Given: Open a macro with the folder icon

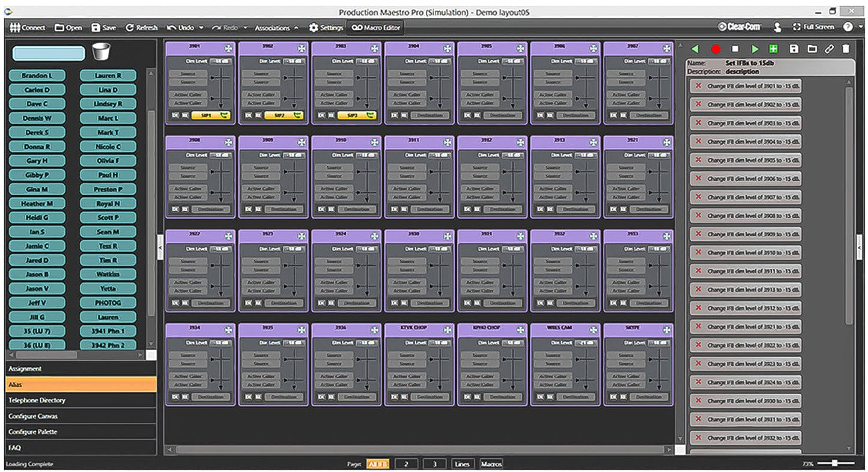Looking at the screenshot, I should (812, 49).
